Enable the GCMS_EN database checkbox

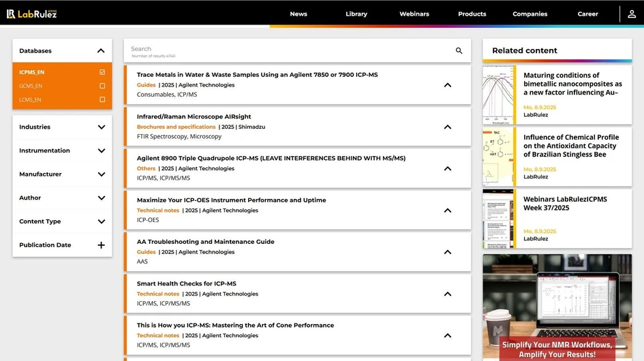(102, 86)
